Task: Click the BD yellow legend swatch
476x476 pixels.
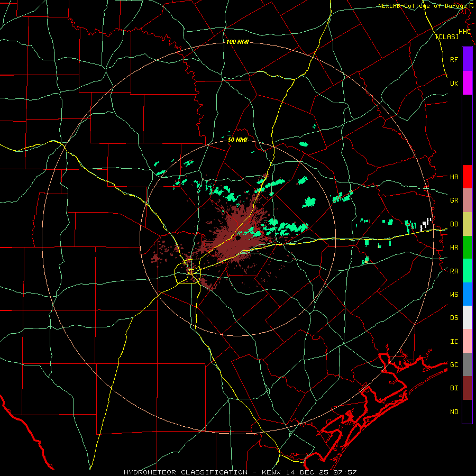Action: 467,224
